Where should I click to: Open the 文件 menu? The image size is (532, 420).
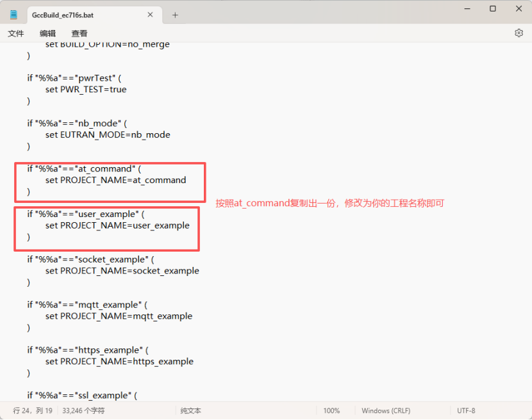(16, 33)
